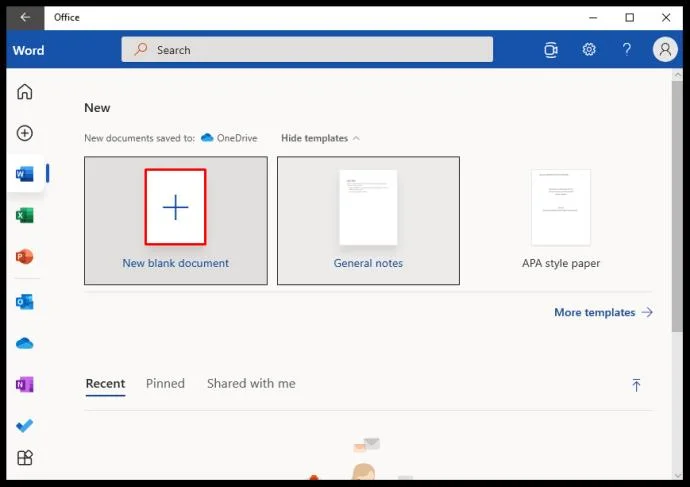Click the magnifier icon in search box

coord(141,49)
